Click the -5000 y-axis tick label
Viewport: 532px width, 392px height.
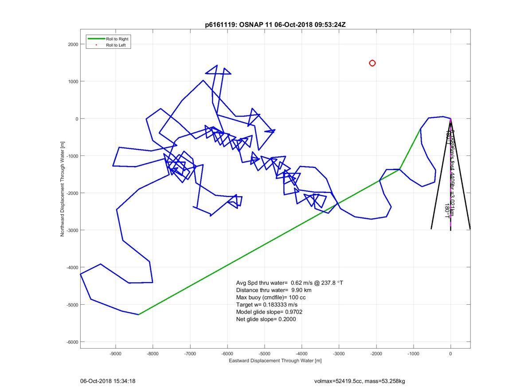pos(73,305)
